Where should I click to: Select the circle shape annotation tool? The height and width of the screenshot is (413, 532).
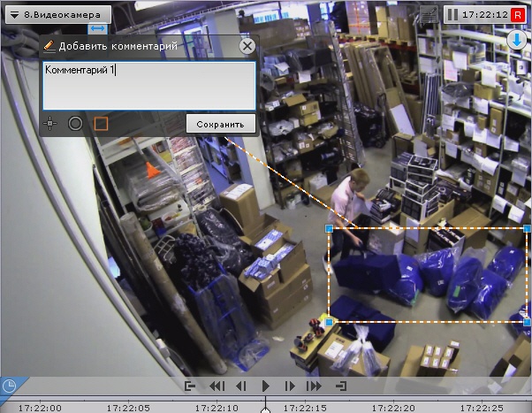pos(75,123)
